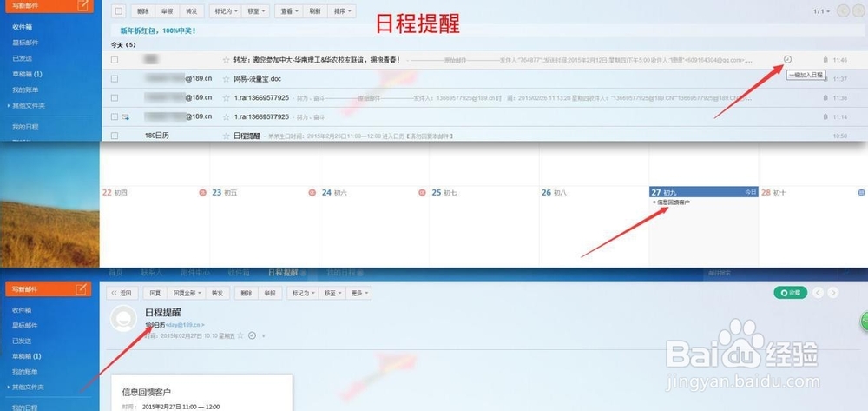Switch to the 首页 tab

point(115,273)
